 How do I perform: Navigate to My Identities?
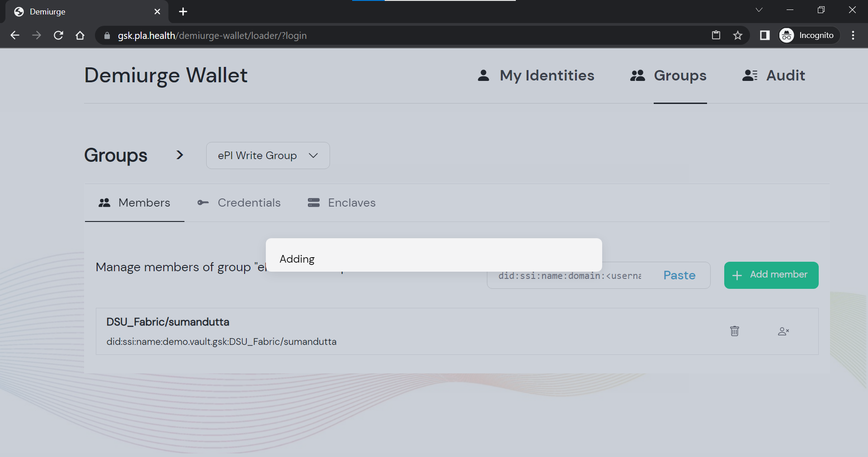(547, 75)
